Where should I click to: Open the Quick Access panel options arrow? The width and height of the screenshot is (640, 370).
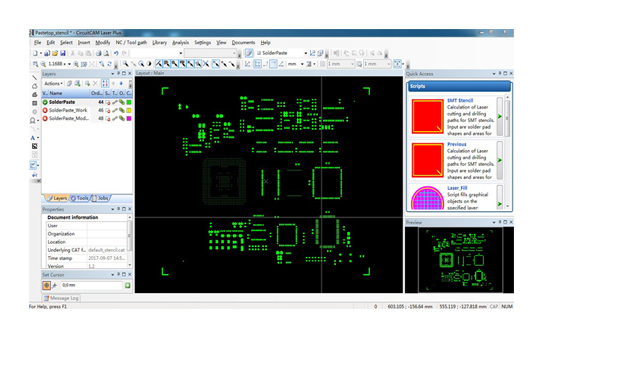494,73
